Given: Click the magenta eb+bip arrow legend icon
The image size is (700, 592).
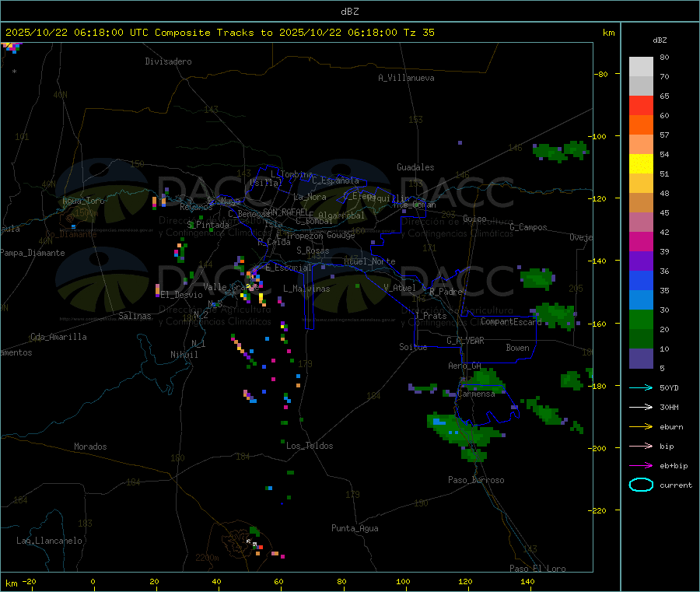Looking at the screenshot, I should (641, 466).
